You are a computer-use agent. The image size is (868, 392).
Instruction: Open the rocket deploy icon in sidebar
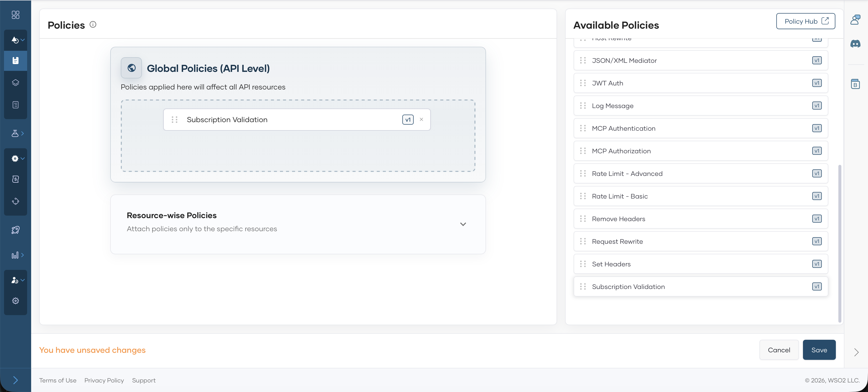pos(16,230)
